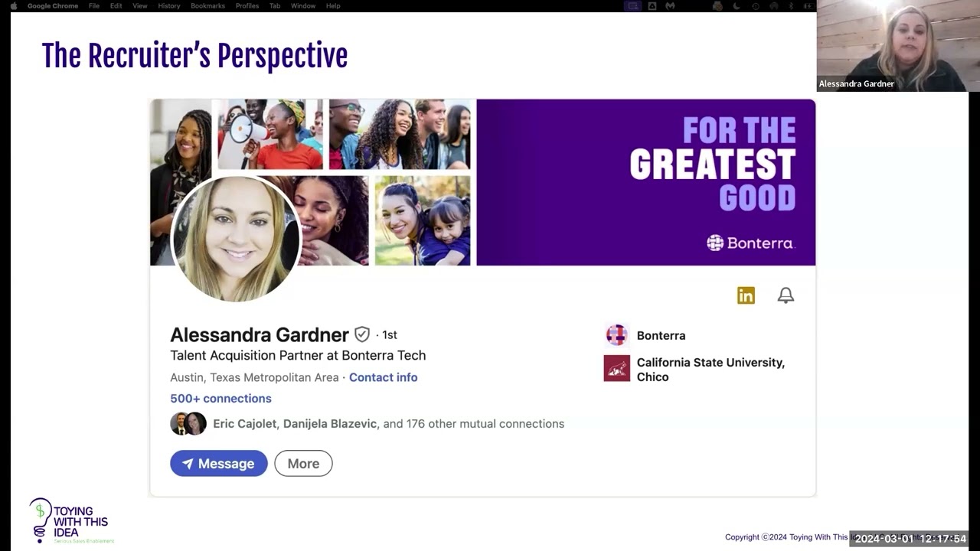The width and height of the screenshot is (980, 551).
Task: Click the 1st degree connection label
Action: coord(390,335)
